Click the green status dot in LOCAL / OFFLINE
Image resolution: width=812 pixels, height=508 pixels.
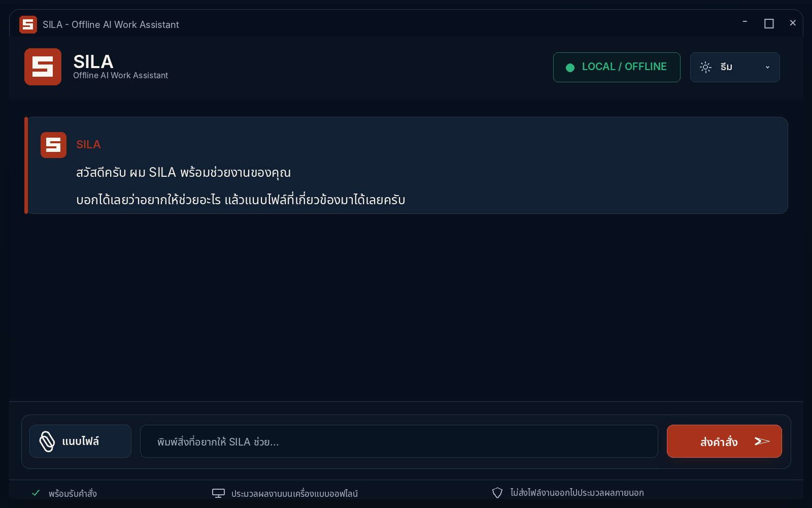570,67
